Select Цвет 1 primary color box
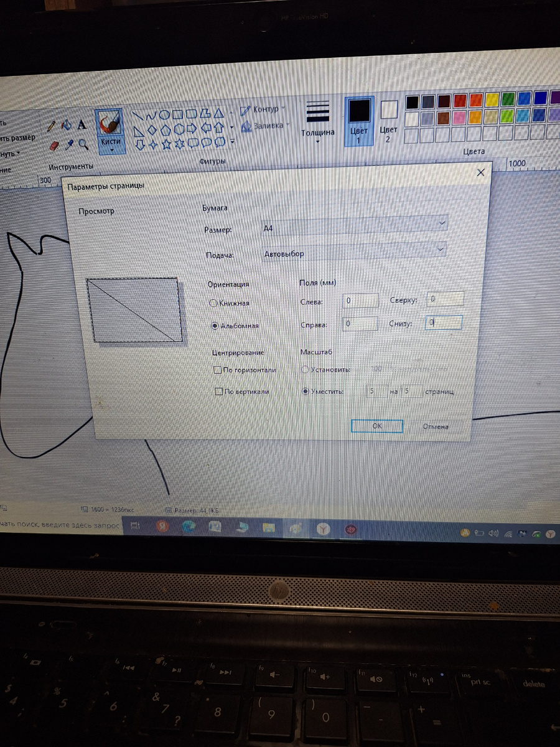 (359, 121)
